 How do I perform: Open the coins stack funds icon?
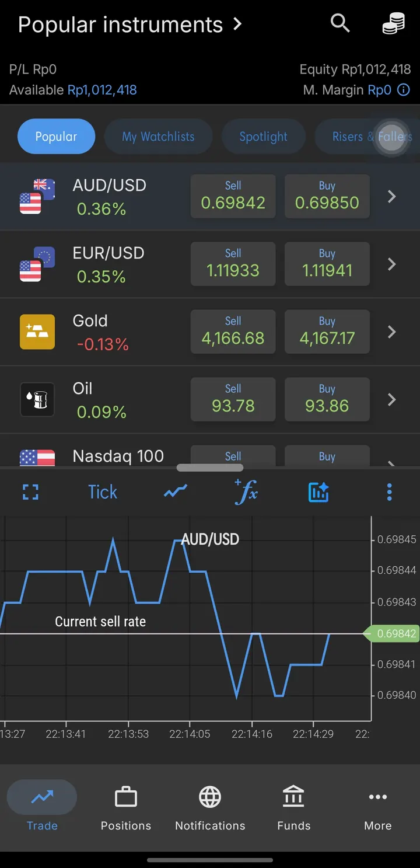[x=393, y=25]
